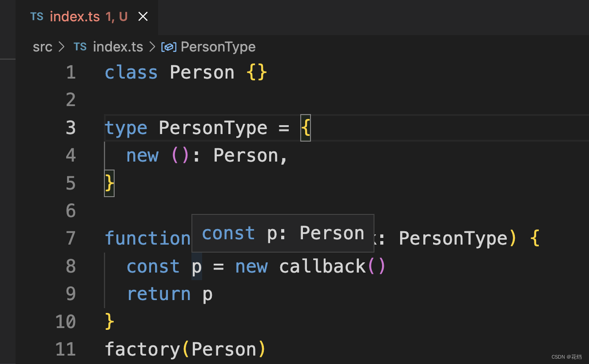Click the index.ts breadcrumb item
The width and height of the screenshot is (589, 364).
118,47
